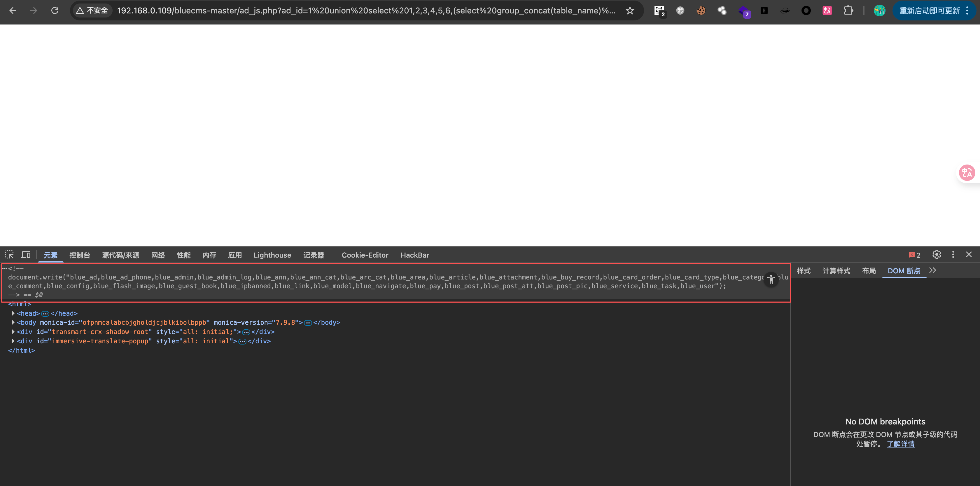
Task: Toggle device toolbar emulation icon
Action: pyautogui.click(x=26, y=255)
